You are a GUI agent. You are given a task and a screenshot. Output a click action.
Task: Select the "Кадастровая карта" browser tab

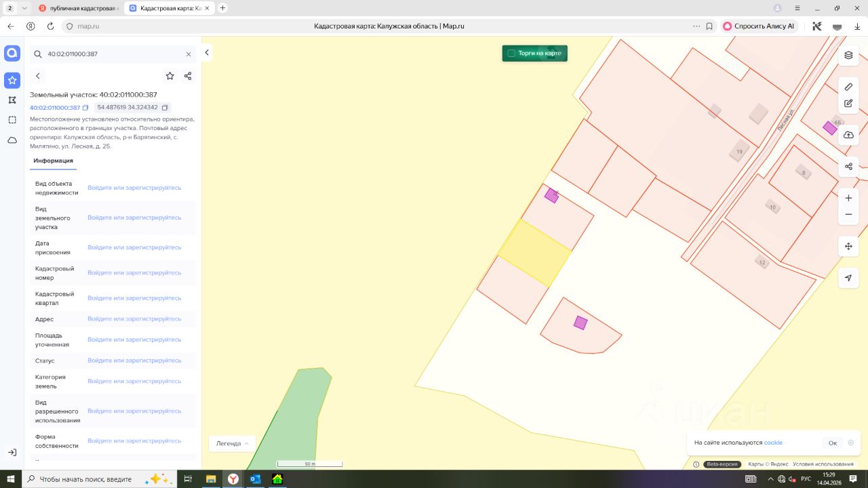[170, 8]
